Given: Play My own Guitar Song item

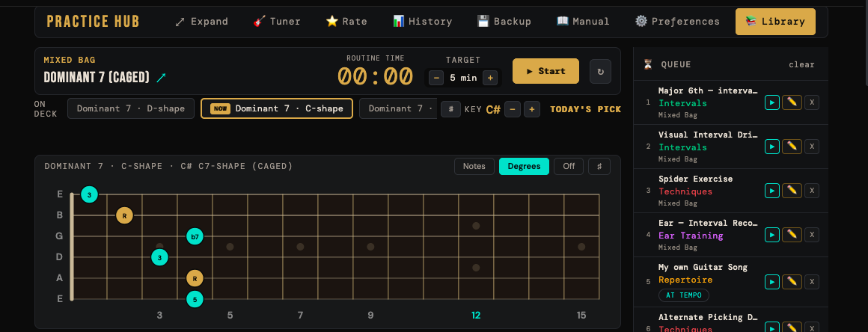Looking at the screenshot, I should [x=772, y=282].
